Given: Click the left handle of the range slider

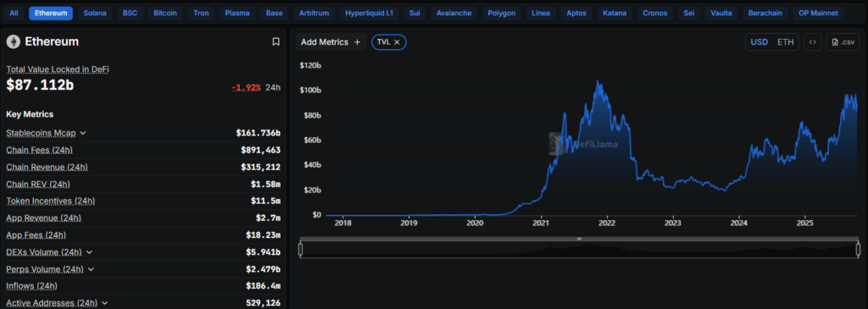Looking at the screenshot, I should point(300,249).
